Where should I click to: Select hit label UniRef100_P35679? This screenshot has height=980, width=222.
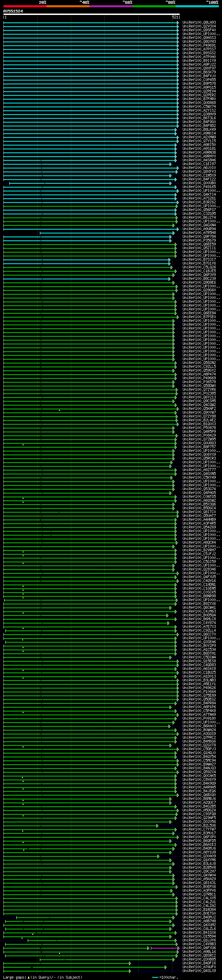click(x=199, y=241)
